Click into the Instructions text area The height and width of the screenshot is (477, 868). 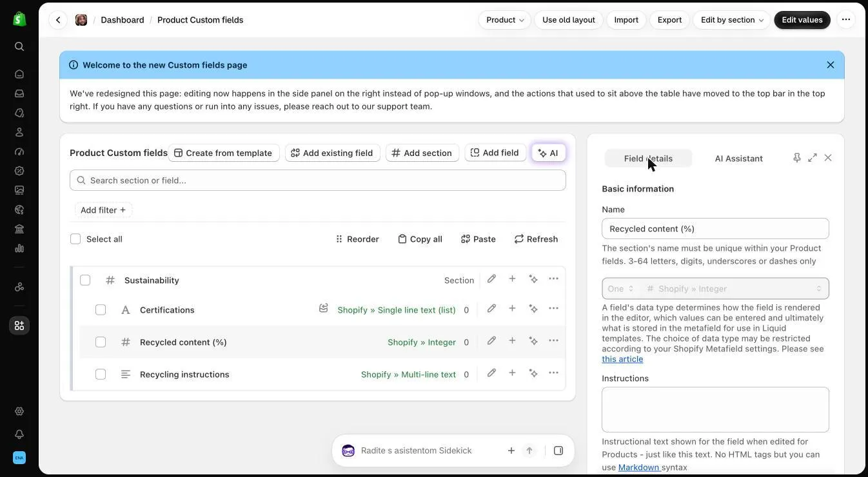[x=715, y=410]
